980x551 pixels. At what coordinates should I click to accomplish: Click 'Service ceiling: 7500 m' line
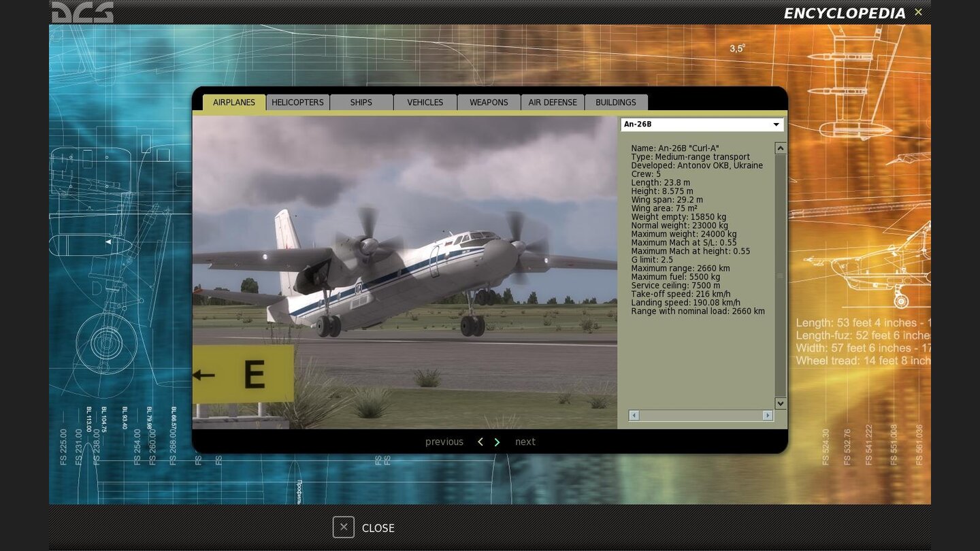[675, 286]
